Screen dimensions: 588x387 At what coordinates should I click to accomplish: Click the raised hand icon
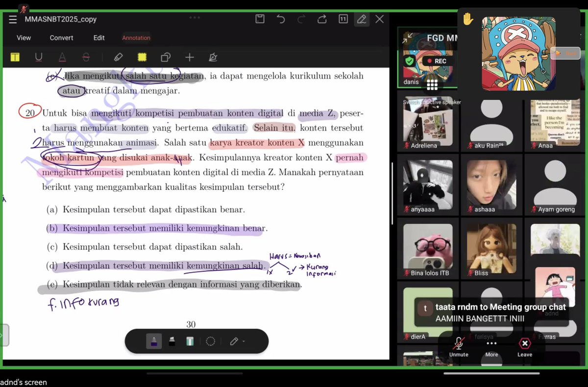pos(468,19)
